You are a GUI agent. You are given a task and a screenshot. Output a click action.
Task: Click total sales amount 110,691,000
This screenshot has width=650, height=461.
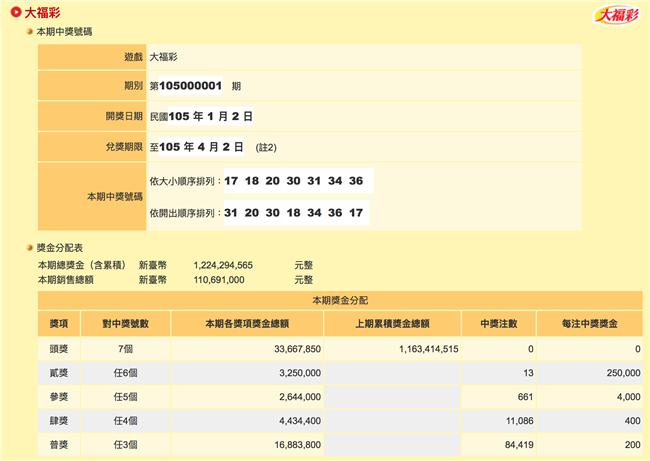219,280
